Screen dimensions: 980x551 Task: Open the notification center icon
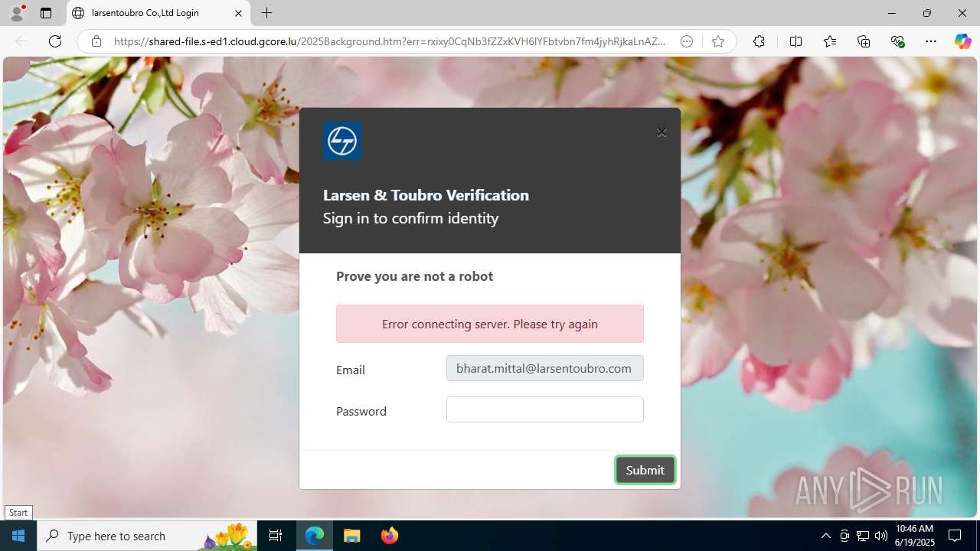pyautogui.click(x=955, y=536)
